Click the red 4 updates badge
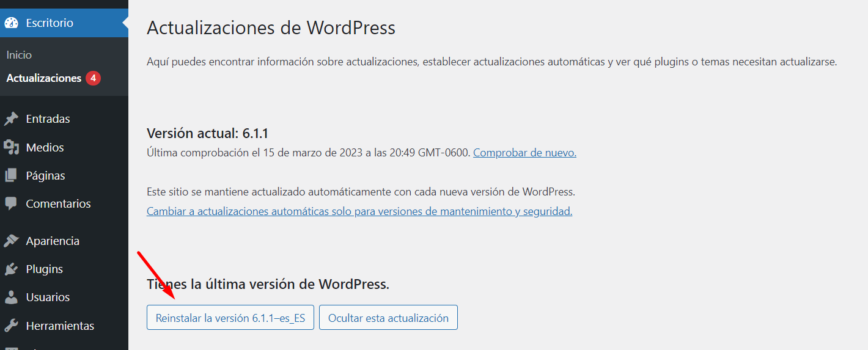The width and height of the screenshot is (868, 350). tap(93, 78)
